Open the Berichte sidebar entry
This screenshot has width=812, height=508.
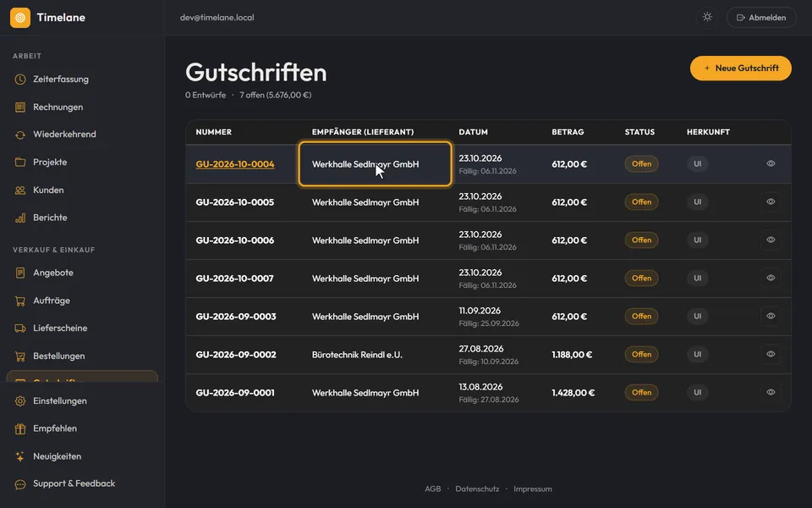click(x=82, y=218)
